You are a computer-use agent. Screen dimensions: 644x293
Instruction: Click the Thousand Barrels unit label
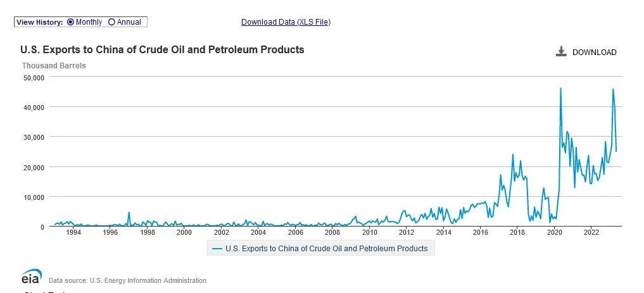point(54,65)
